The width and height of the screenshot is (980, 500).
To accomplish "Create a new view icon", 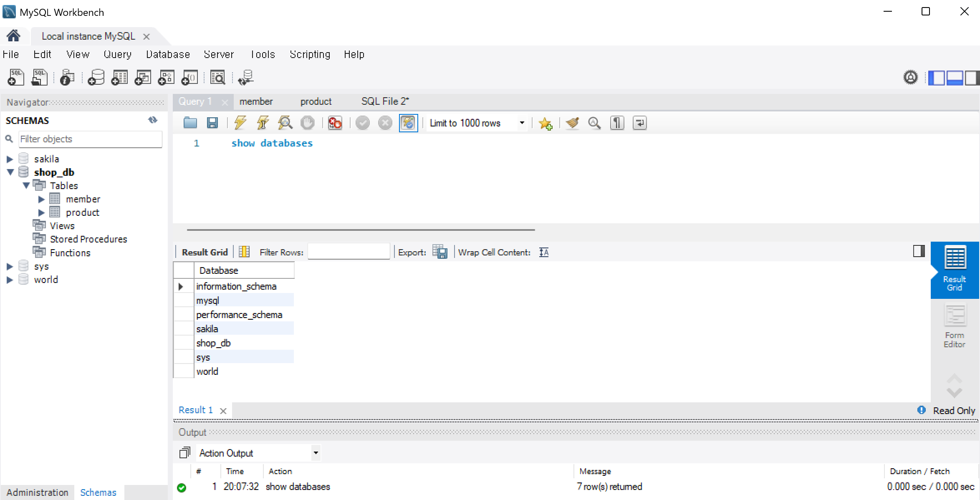I will pyautogui.click(x=143, y=78).
